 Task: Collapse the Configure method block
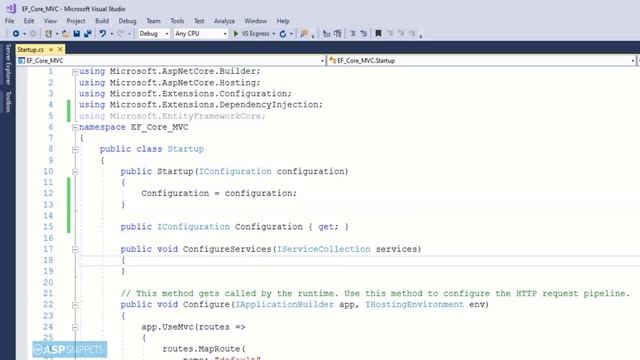[75, 305]
